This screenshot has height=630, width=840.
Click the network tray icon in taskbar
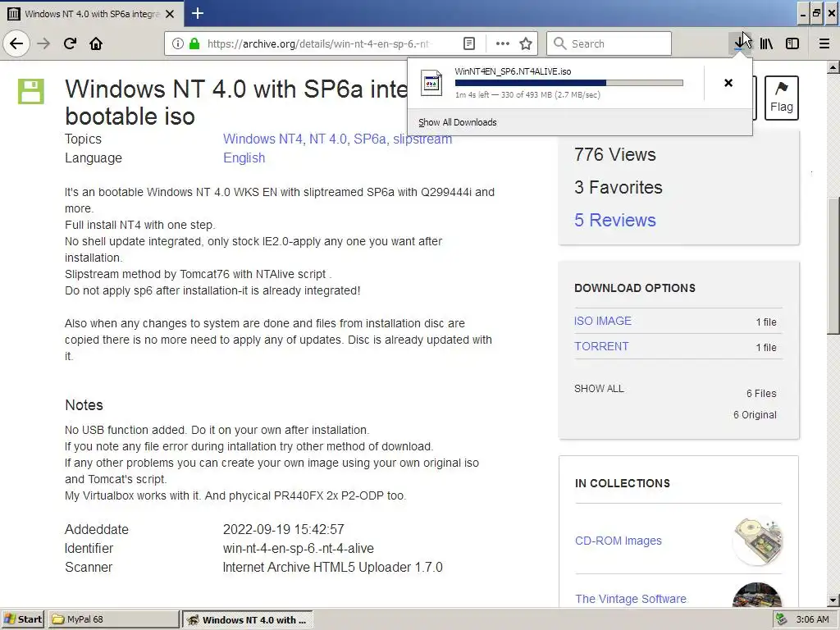pyautogui.click(x=781, y=619)
